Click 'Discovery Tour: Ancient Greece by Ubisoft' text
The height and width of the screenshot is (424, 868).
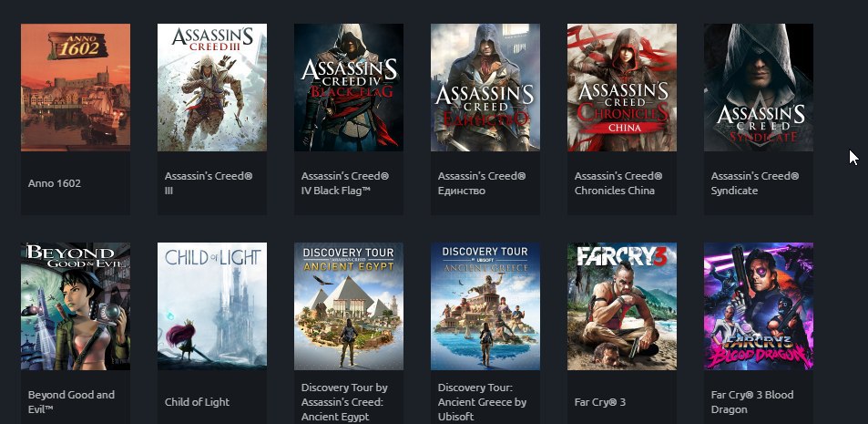coord(482,402)
